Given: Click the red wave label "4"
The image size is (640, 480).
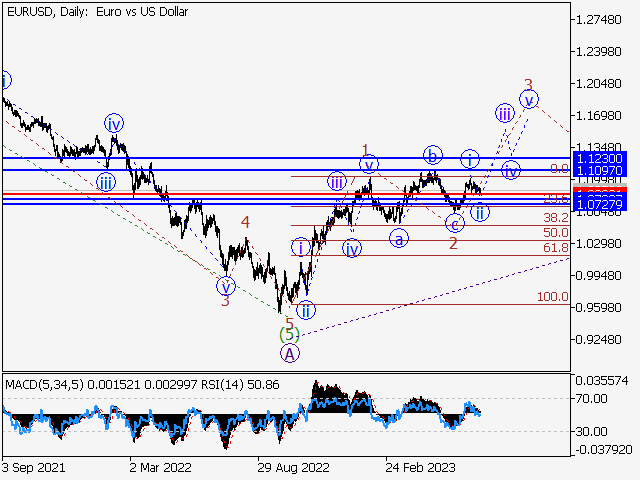Looking at the screenshot, I should coord(245,222).
